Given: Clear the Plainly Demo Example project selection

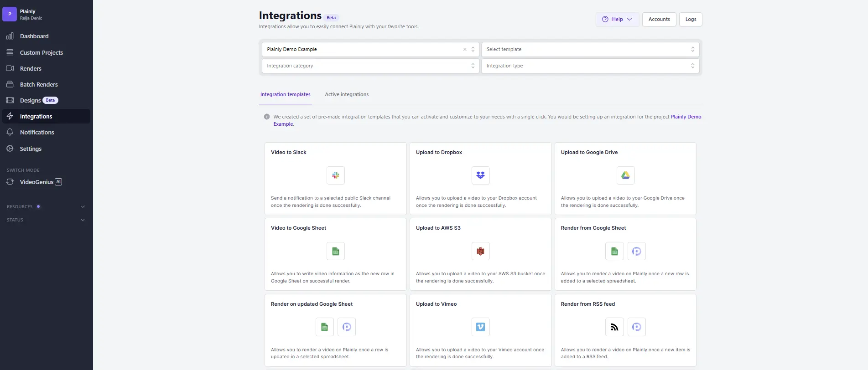Looking at the screenshot, I should 465,49.
